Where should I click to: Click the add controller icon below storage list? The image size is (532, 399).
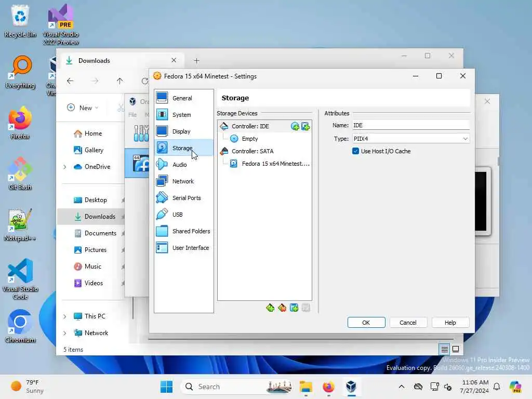[270, 308]
